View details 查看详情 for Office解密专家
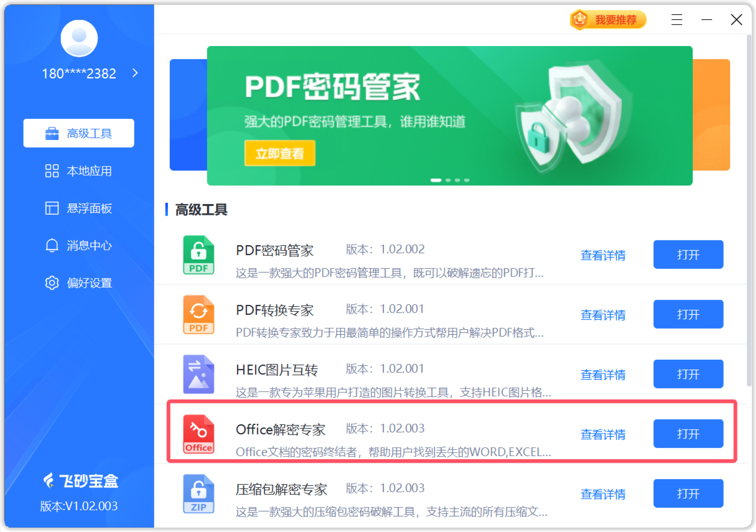This screenshot has width=756, height=532. [603, 434]
